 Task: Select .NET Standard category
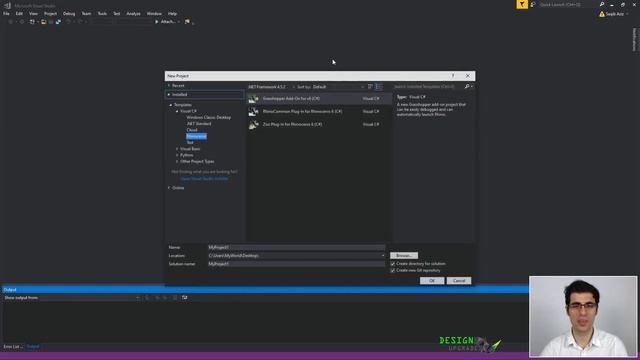click(199, 124)
